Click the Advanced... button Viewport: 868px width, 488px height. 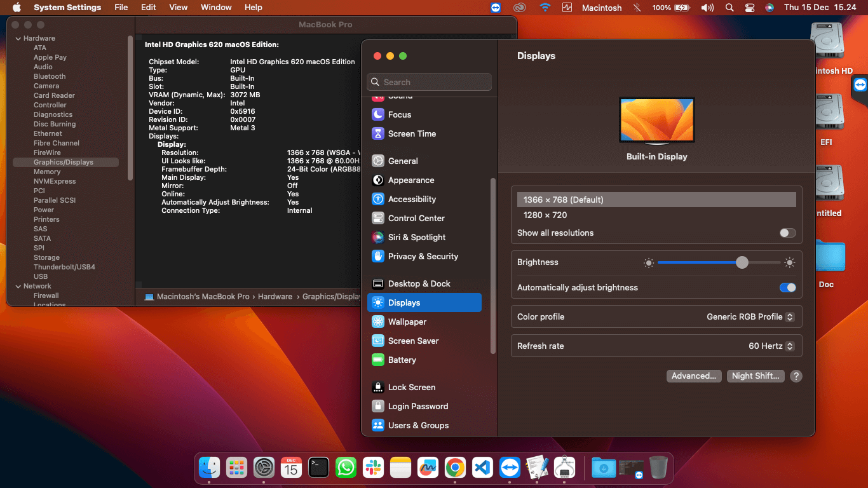coord(694,376)
